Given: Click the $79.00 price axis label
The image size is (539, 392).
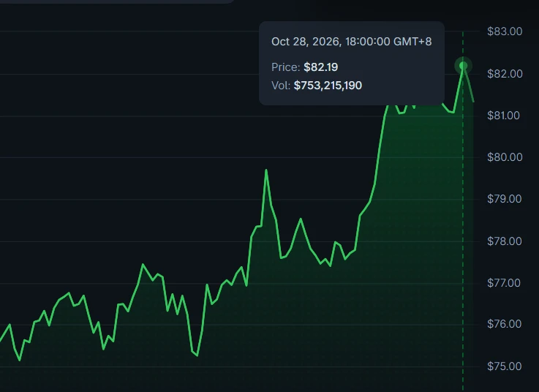Looking at the screenshot, I should pyautogui.click(x=505, y=199).
